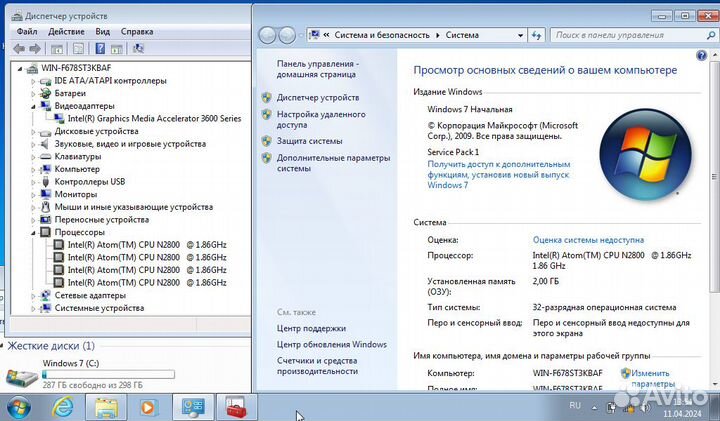Viewport: 720px width, 421px height.
Task: Select the first Intel Atom N2800 processor entry
Action: pos(147,245)
